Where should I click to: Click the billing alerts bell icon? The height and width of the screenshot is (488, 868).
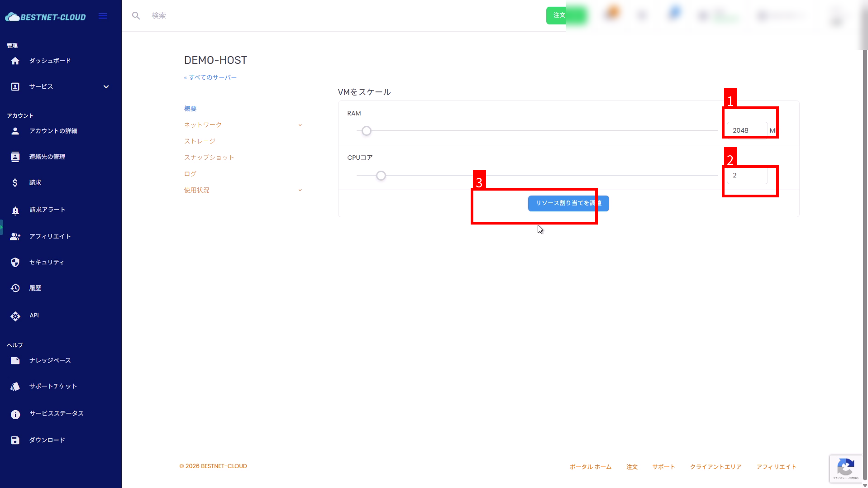15,210
